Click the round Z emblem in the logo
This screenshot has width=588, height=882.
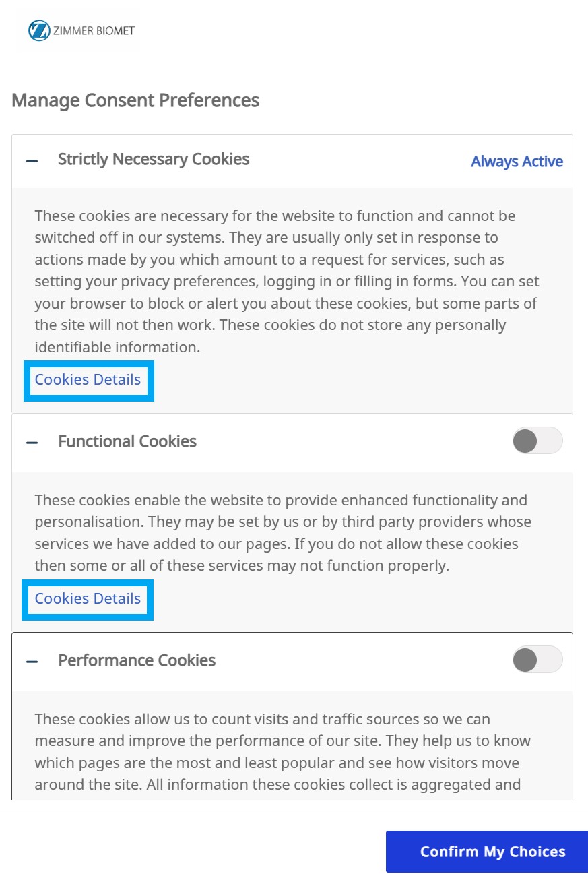39,30
